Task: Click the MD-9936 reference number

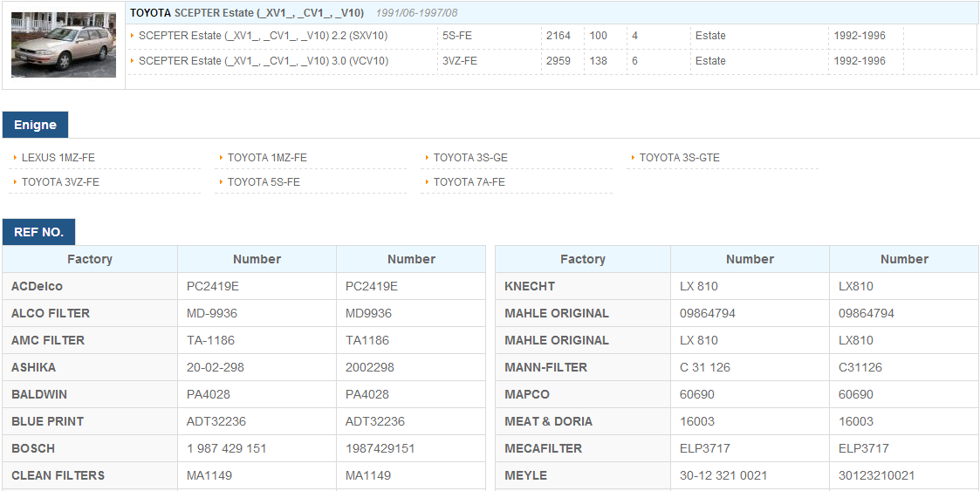Action: point(212,313)
